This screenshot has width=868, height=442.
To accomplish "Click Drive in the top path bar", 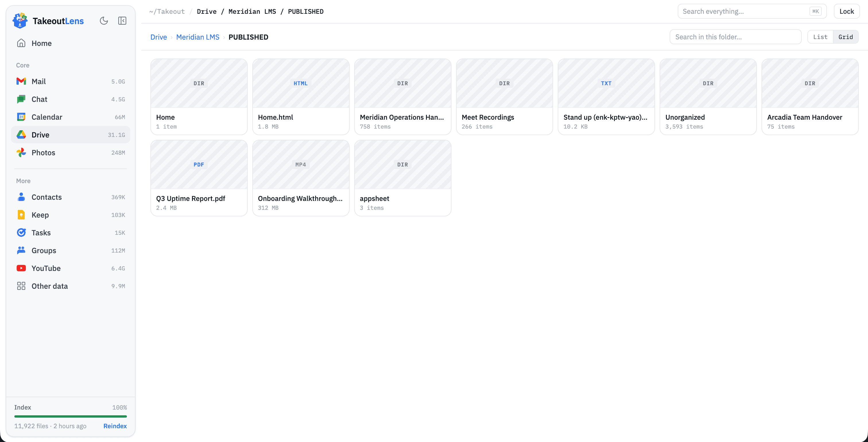I will [x=207, y=11].
